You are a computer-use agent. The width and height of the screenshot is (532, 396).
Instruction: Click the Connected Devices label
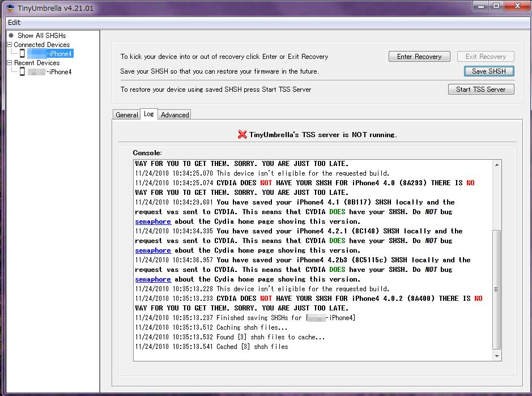point(42,45)
